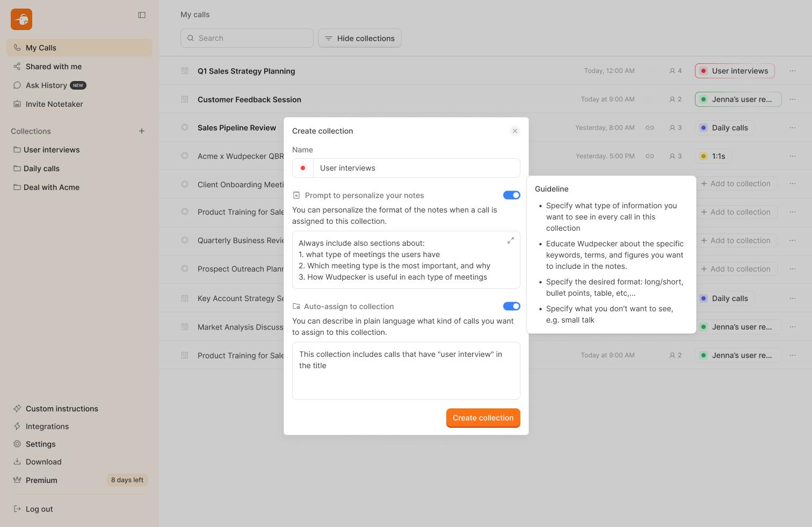Click the plus icon beside Collections
The height and width of the screenshot is (527, 812).
coord(142,131)
